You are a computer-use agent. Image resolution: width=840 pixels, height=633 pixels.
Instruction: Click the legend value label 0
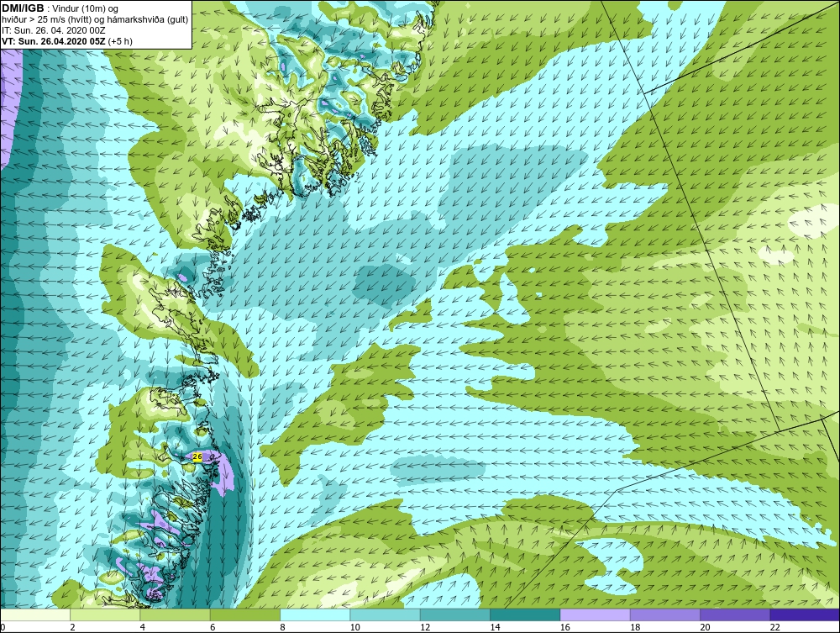(3, 627)
